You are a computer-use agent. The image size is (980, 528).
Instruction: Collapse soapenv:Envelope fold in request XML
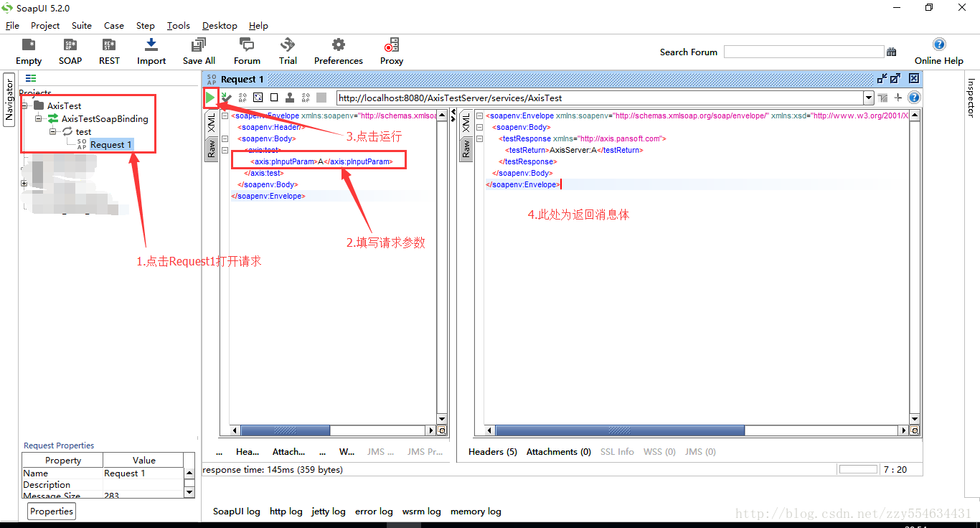pos(225,115)
